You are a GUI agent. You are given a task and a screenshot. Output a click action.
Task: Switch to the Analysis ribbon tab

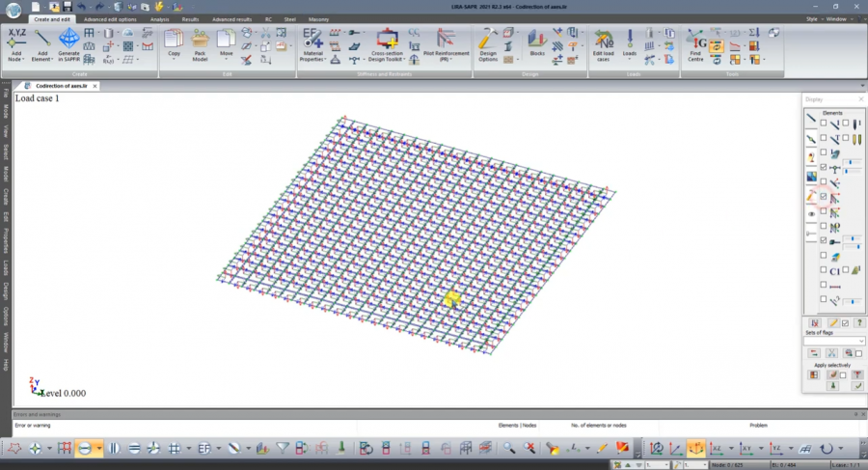(159, 19)
